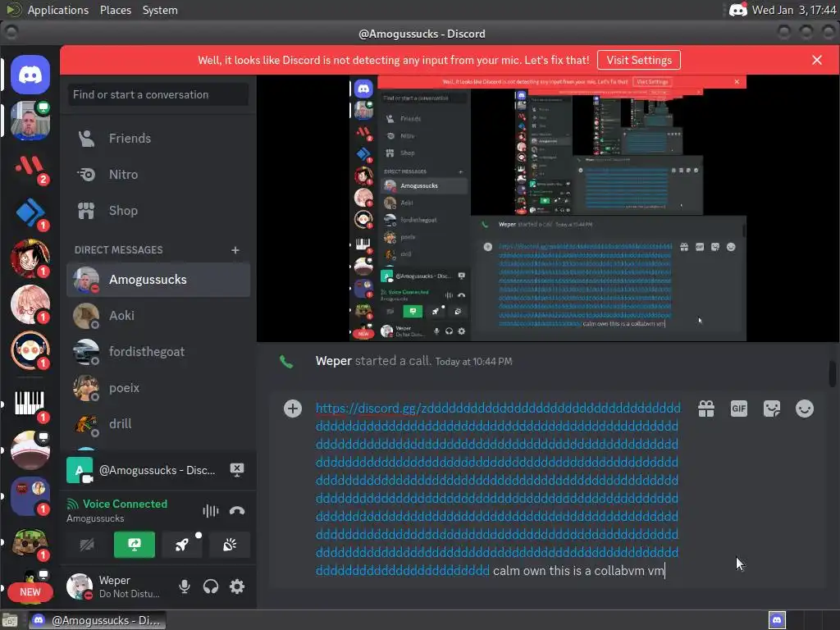Viewport: 840px width, 630px height.
Task: Open the GIF picker
Action: pos(739,409)
